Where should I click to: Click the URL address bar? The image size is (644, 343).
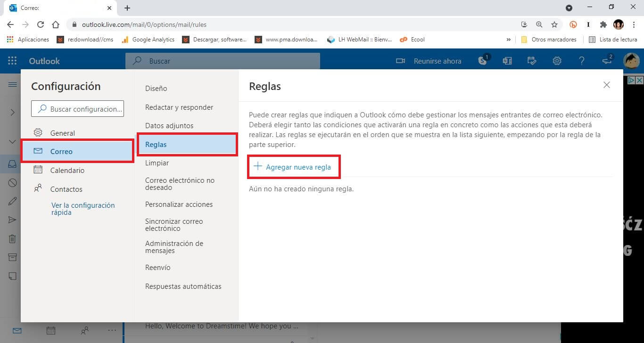coord(292,24)
